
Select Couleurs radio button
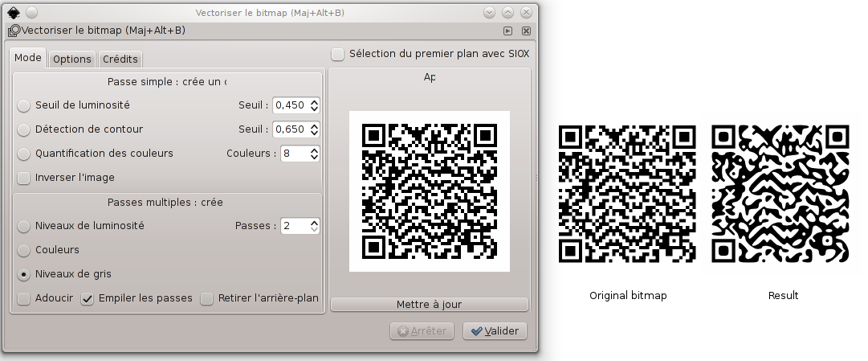click(24, 250)
